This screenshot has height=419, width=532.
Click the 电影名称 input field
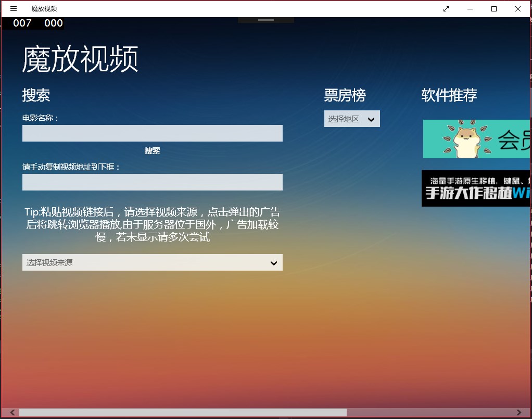[153, 133]
